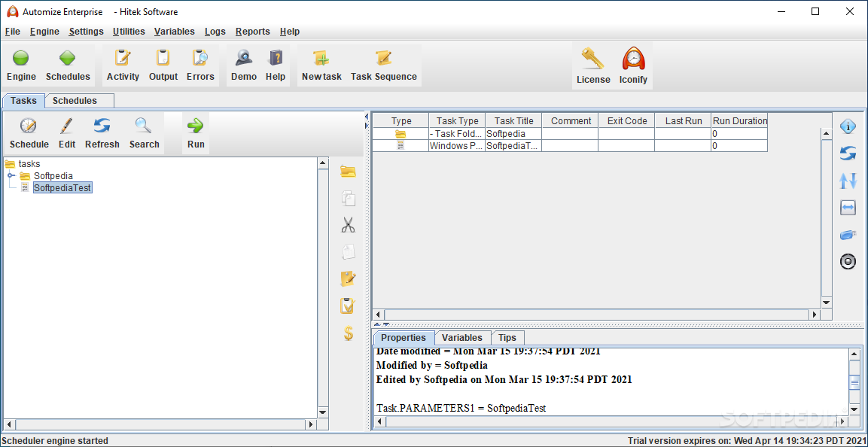Click the Last Run column header
Image resolution: width=868 pixels, height=447 pixels.
(684, 120)
